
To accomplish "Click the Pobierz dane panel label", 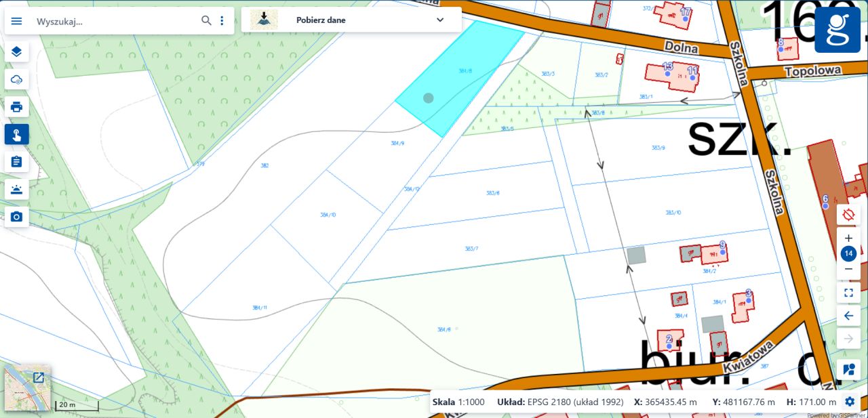I will [x=321, y=20].
